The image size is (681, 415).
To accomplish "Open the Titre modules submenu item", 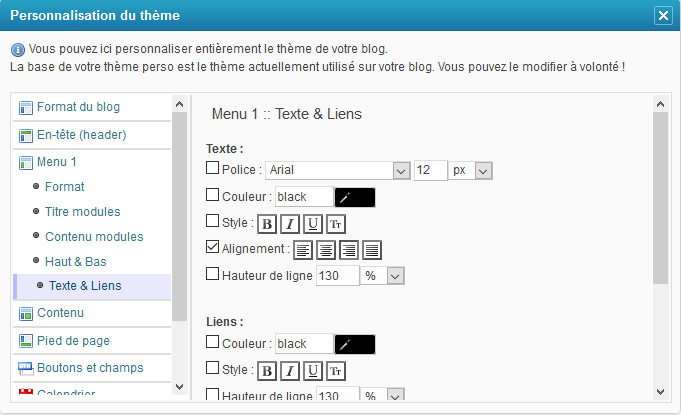I will click(82, 211).
